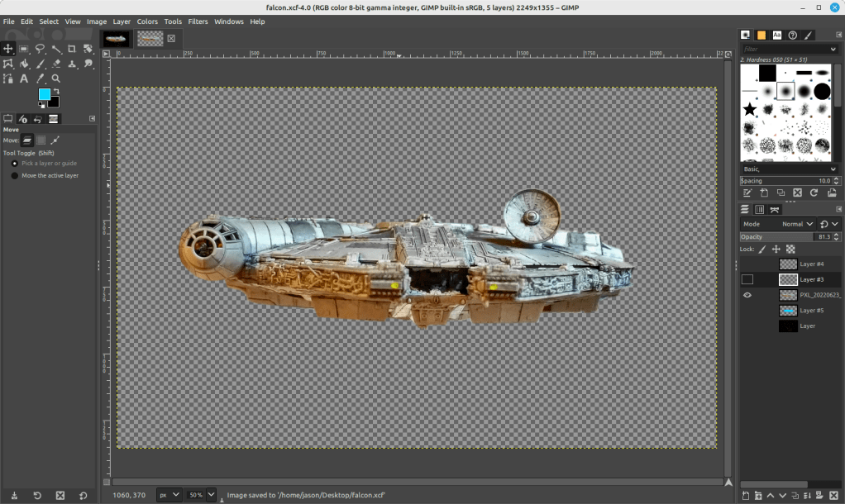This screenshot has width=845, height=504.
Task: Select 'Pick a layer or guide' option
Action: click(x=15, y=164)
